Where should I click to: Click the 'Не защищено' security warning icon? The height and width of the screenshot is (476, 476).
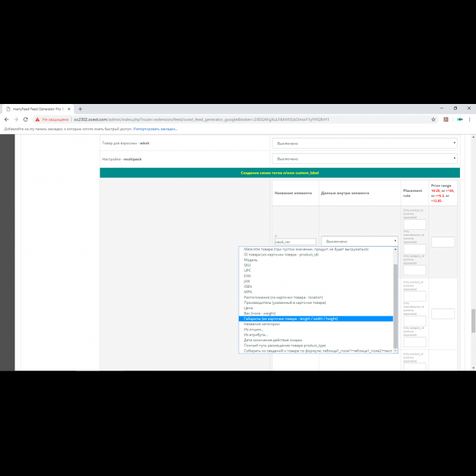(37, 119)
